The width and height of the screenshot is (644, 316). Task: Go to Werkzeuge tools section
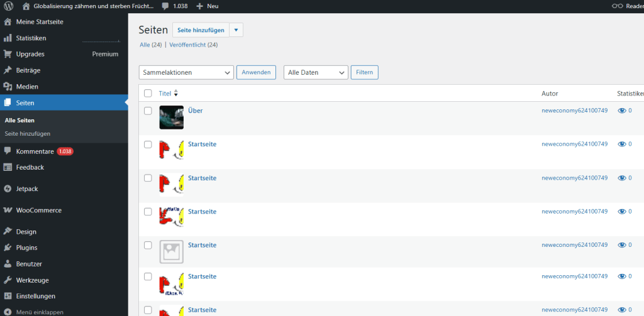32,280
